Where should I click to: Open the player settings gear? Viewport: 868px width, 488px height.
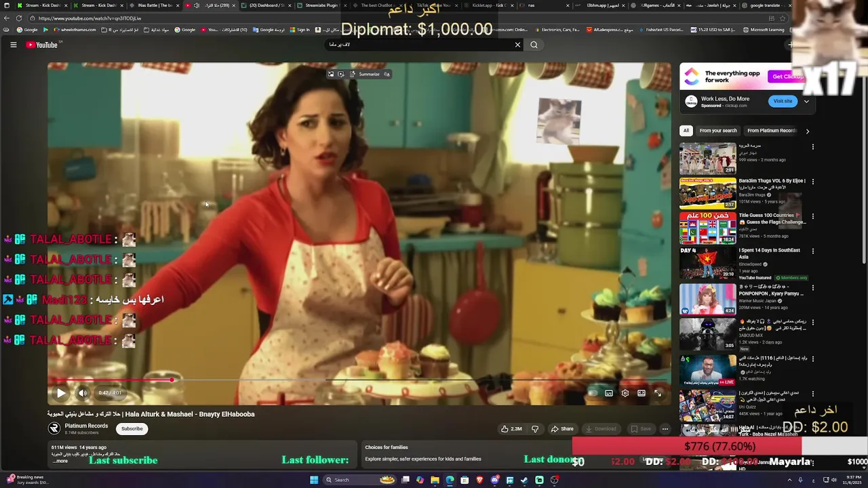(x=625, y=392)
